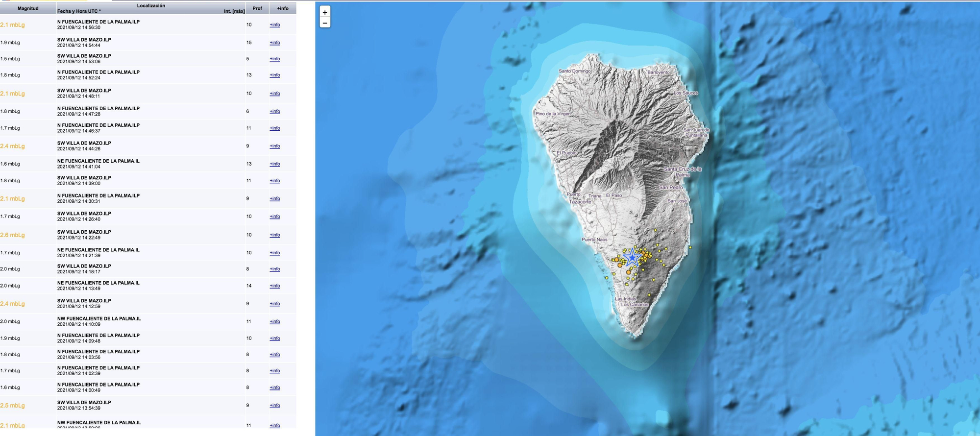
Task: Select the 2.5 mbLg magnitude value
Action: click(12, 405)
